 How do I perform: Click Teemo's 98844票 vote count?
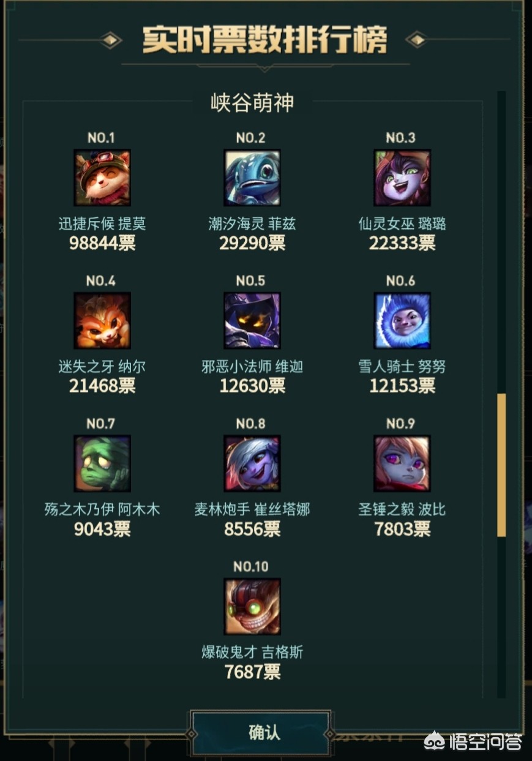click(x=102, y=243)
